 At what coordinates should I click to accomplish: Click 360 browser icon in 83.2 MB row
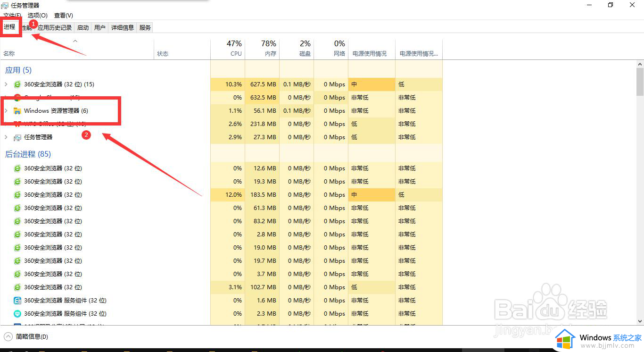point(17,221)
